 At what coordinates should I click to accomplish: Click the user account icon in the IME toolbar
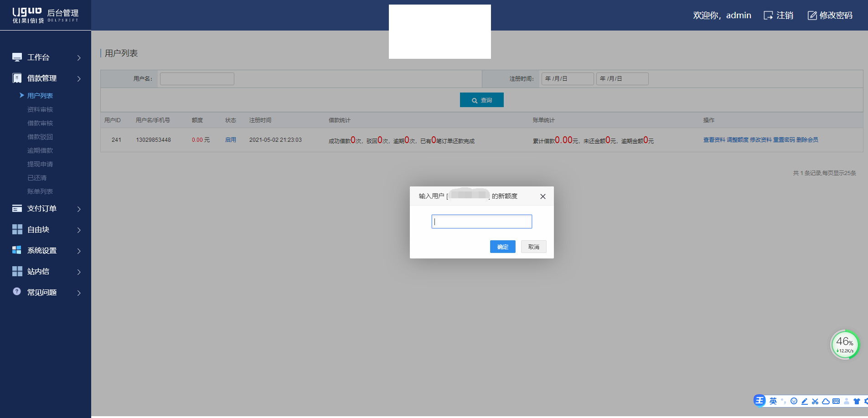coord(847,401)
